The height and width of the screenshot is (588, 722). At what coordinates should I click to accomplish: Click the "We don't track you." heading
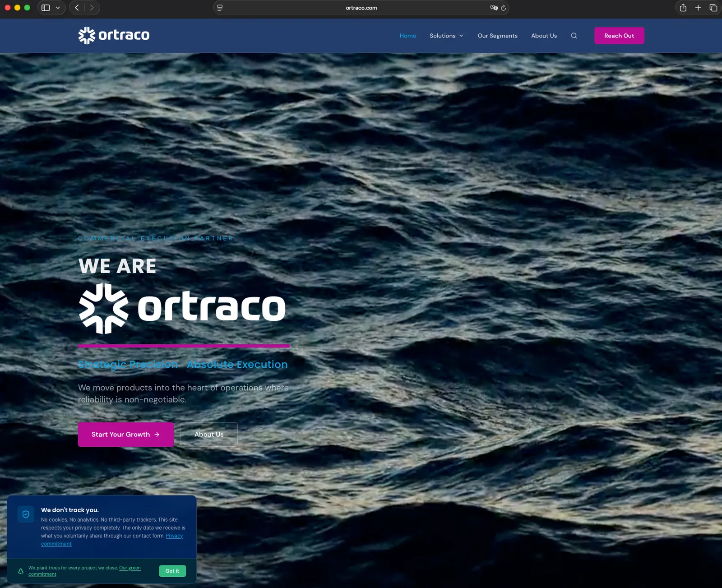(70, 510)
